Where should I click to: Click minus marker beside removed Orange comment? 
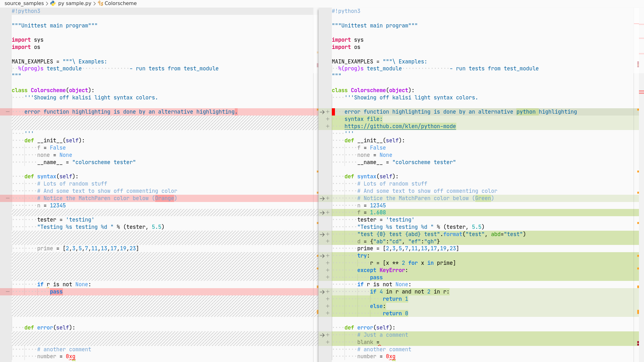[8, 198]
